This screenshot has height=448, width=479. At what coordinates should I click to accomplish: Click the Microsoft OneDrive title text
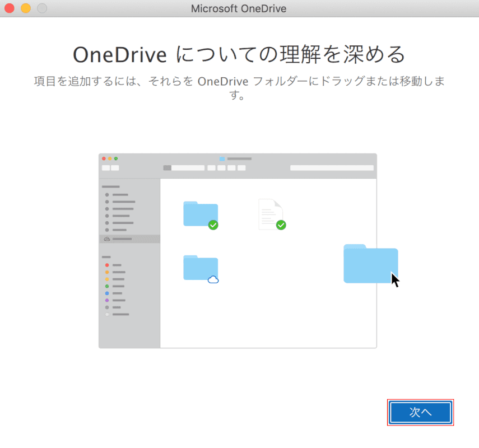[239, 8]
